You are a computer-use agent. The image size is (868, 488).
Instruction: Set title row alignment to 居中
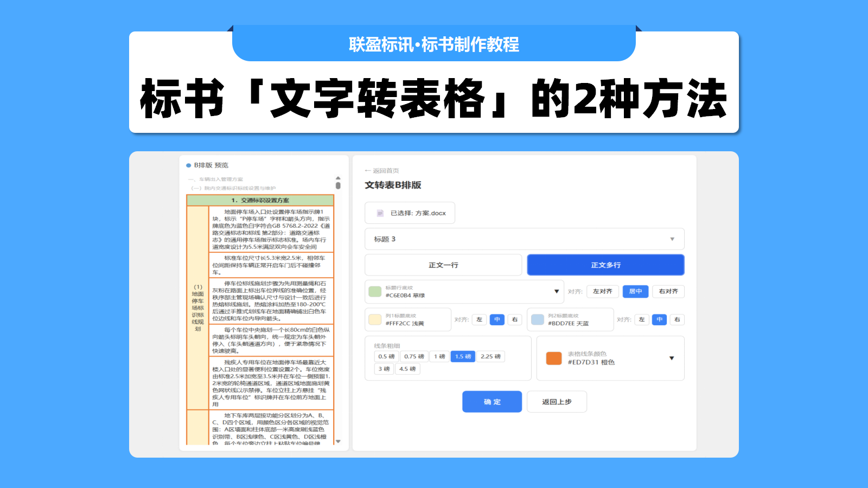(635, 291)
